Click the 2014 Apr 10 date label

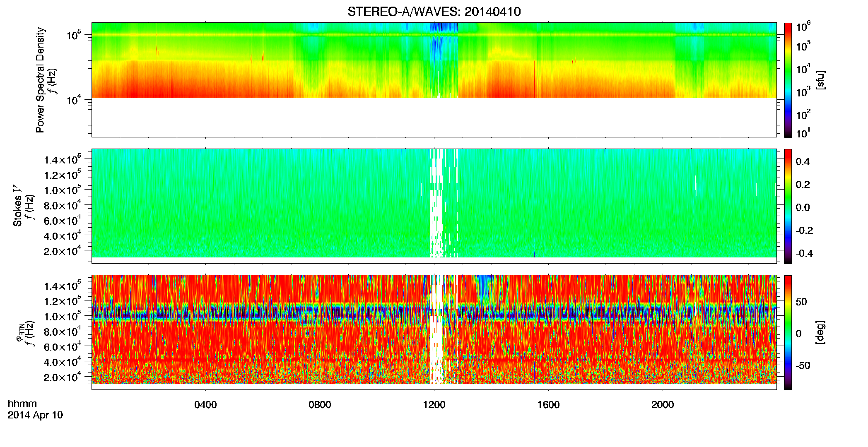(35, 415)
